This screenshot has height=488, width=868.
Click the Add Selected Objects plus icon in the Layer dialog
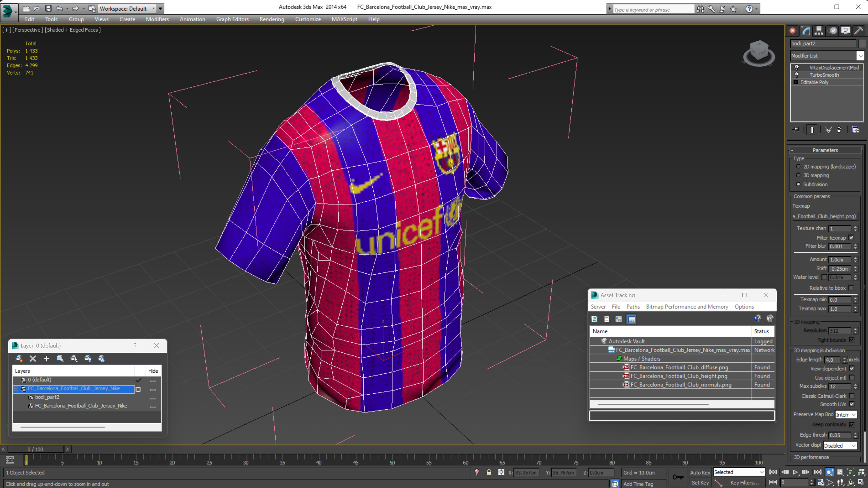47,359
